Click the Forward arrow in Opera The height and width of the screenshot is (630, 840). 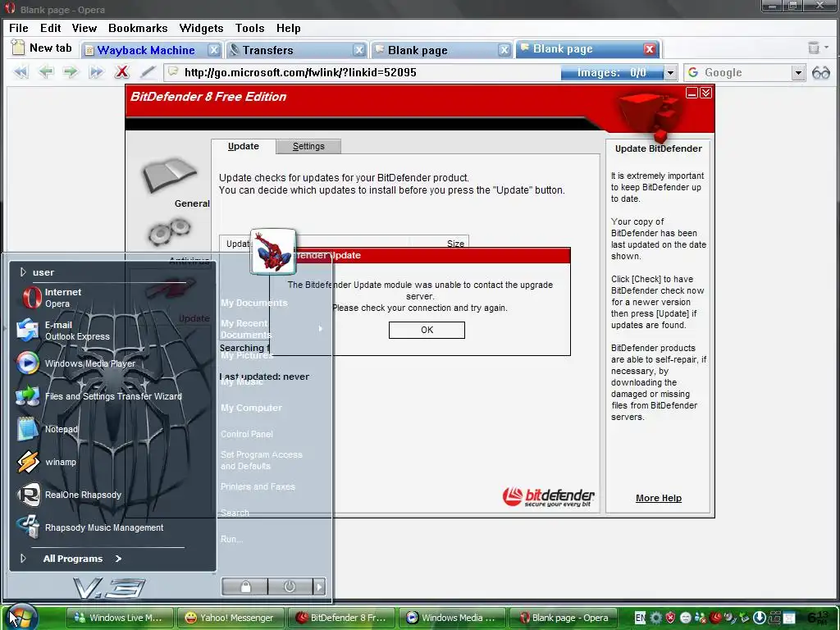pyautogui.click(x=71, y=72)
